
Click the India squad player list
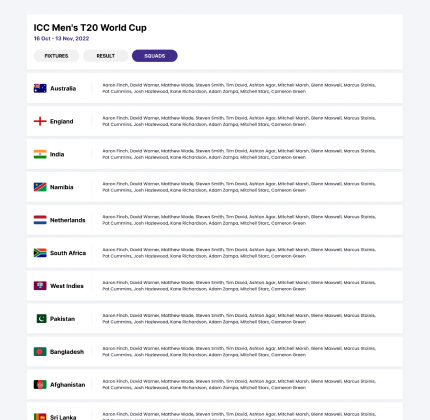[x=239, y=154]
